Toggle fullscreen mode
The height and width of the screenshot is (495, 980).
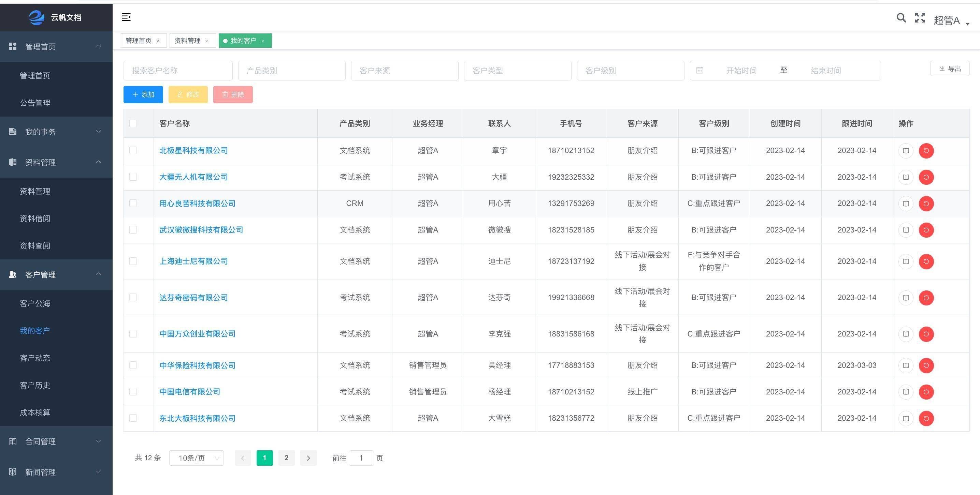click(x=920, y=18)
